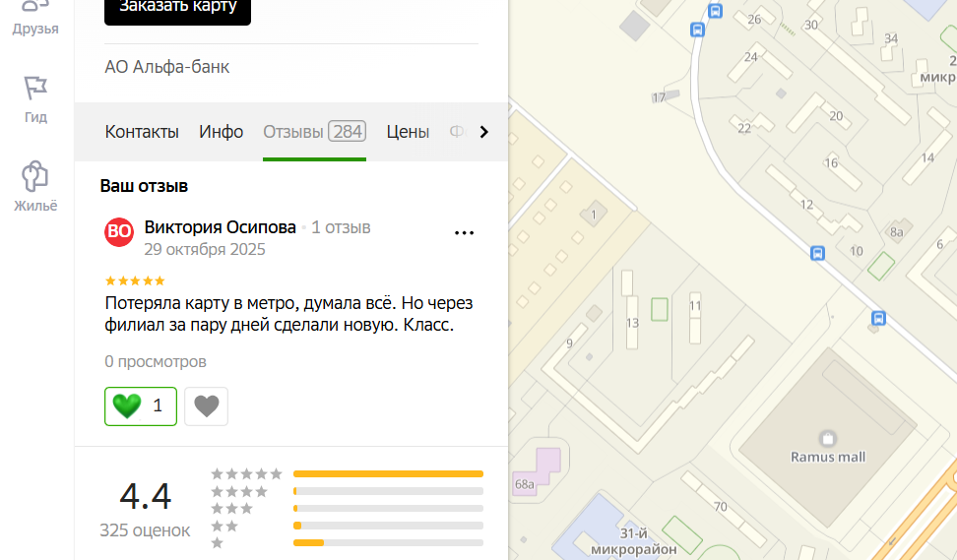The width and height of the screenshot is (957, 560).
Task: Select the Ramus mall marker on the map
Action: coord(828,438)
